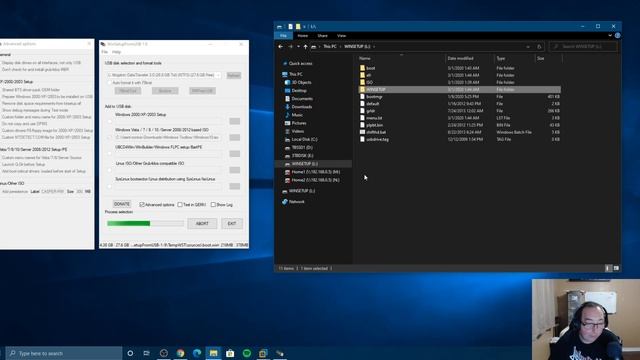Screen dimensions: 640x360
Task: Open WinSetupFromUSB Help menu
Action: click(x=116, y=52)
